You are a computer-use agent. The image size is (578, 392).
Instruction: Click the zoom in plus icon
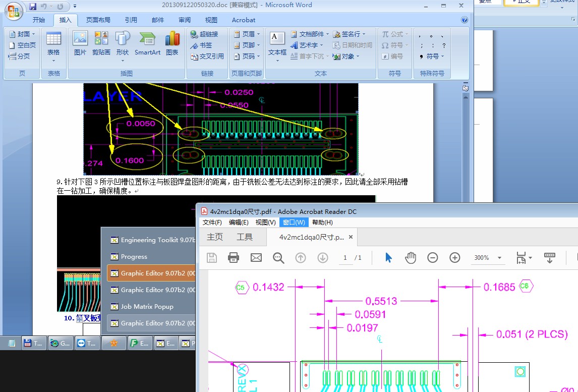[x=455, y=258]
